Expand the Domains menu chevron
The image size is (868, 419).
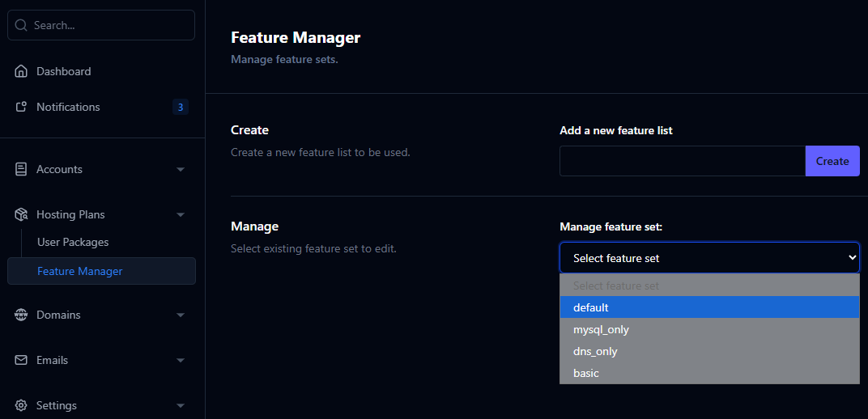coord(180,315)
